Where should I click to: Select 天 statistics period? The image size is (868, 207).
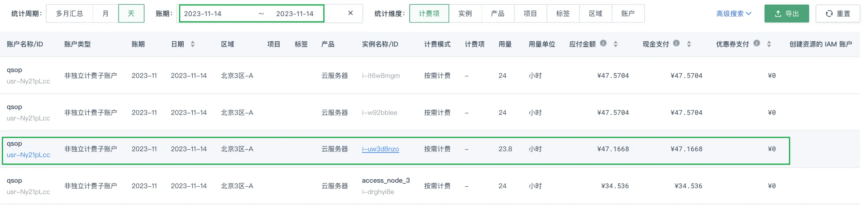pyautogui.click(x=131, y=14)
